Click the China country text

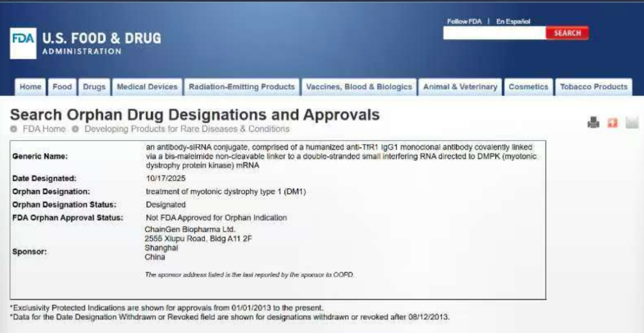pos(155,257)
